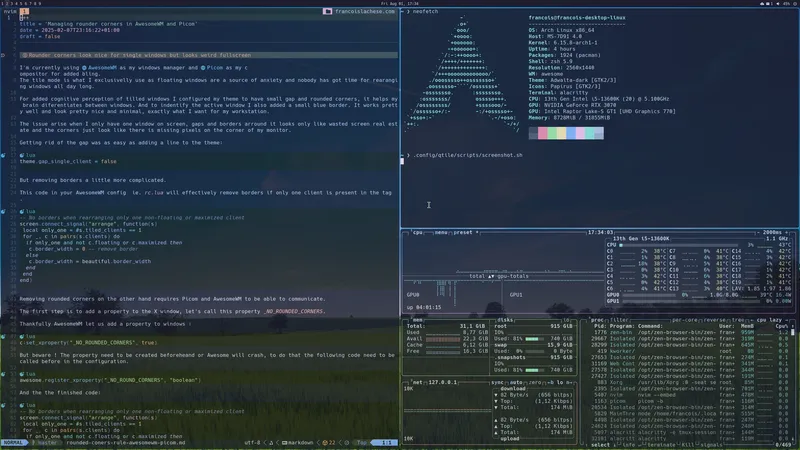This screenshot has width=800, height=450.
Task: Click the filter button in btop proc box
Action: click(x=618, y=320)
